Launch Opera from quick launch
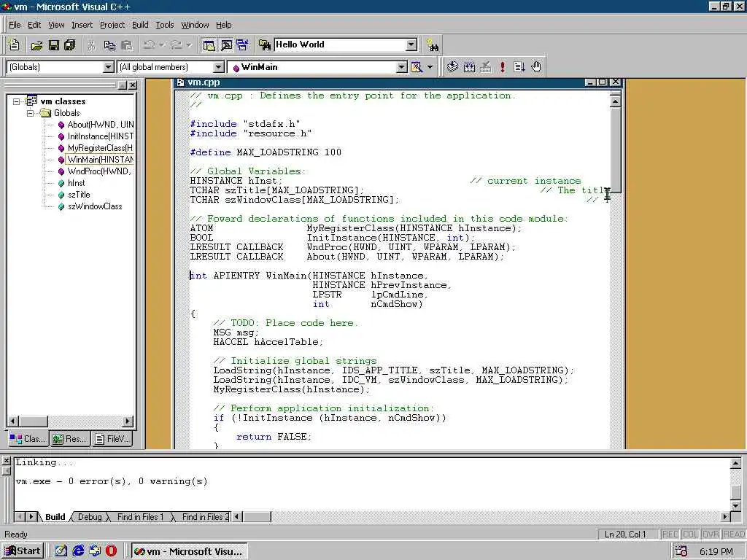747x560 pixels. point(111,551)
